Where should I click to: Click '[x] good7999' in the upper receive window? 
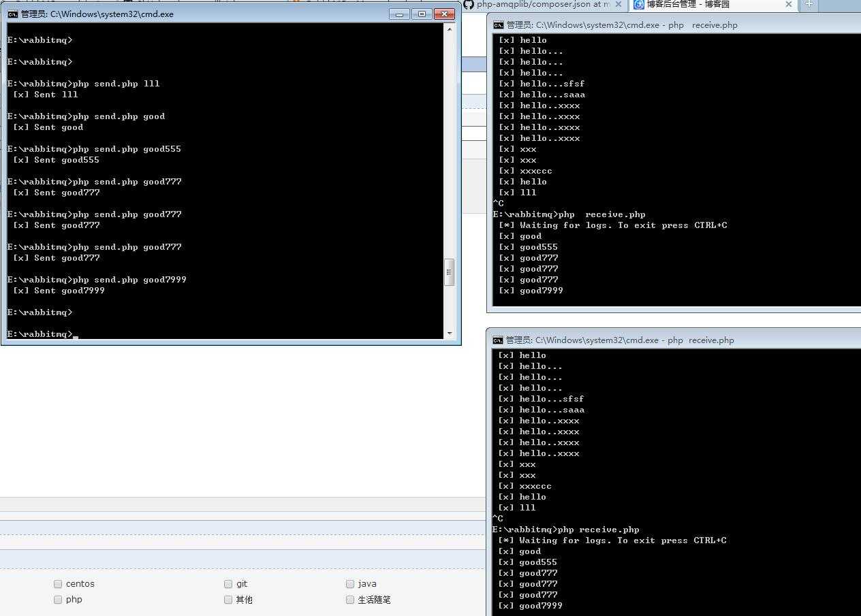pos(531,291)
